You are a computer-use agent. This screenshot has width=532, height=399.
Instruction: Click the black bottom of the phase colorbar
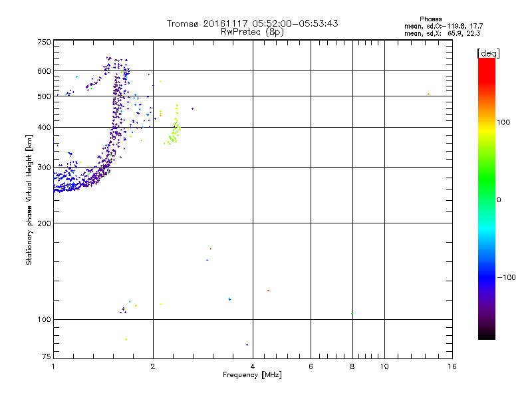[x=487, y=334]
